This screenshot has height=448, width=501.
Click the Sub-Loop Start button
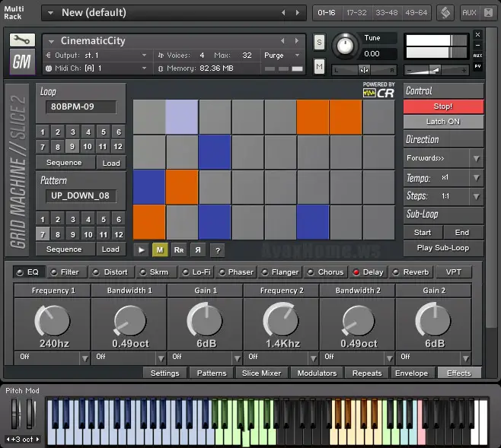(423, 232)
